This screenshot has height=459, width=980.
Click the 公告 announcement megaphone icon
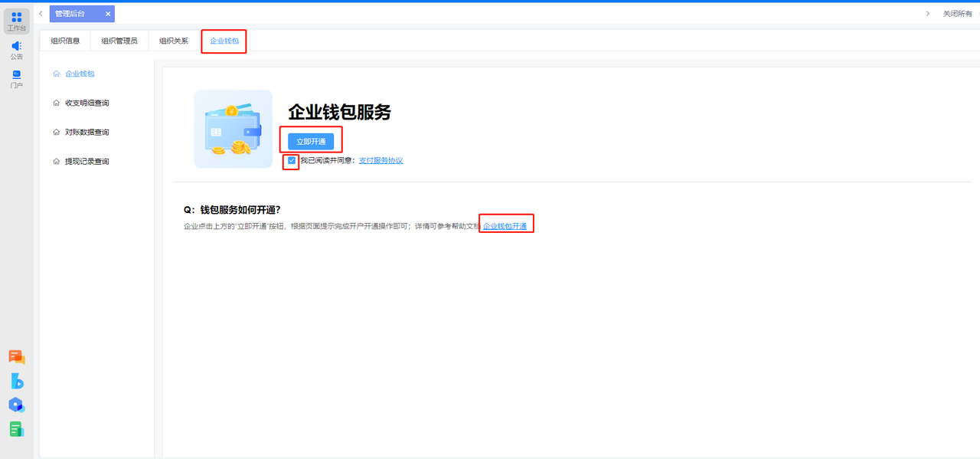click(x=16, y=49)
